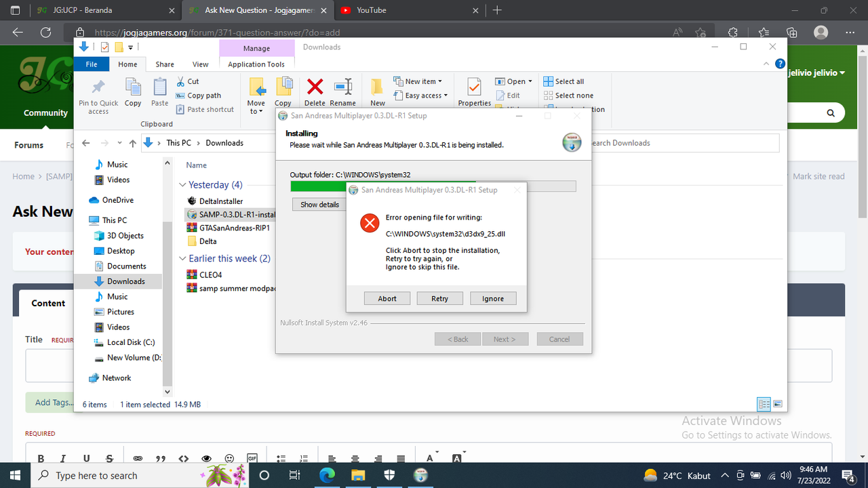
Task: Insert a quote block in the forum editor
Action: point(161,459)
